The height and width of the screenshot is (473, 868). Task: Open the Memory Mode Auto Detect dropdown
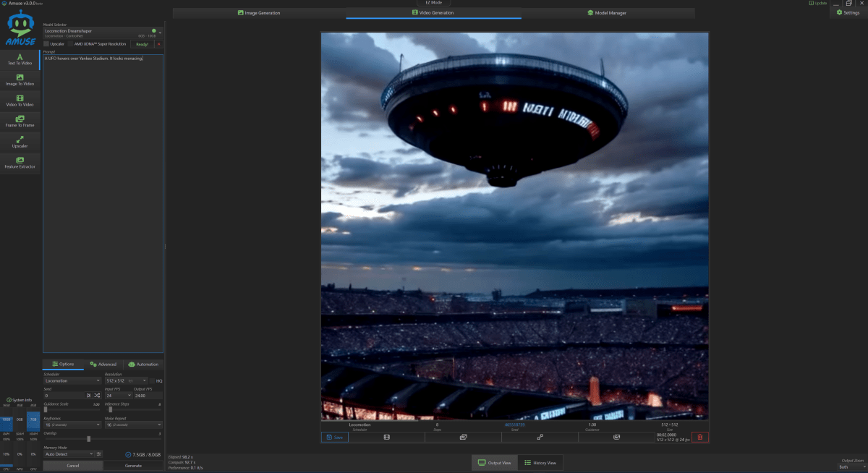69,454
